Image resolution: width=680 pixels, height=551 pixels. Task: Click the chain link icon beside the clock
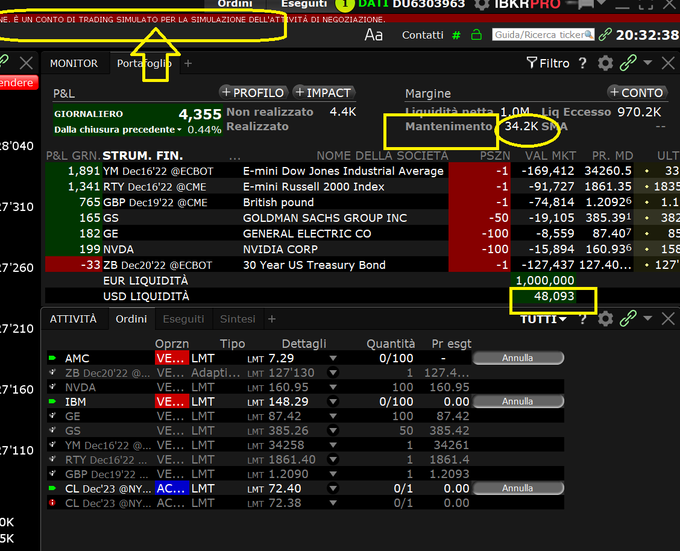pyautogui.click(x=605, y=35)
